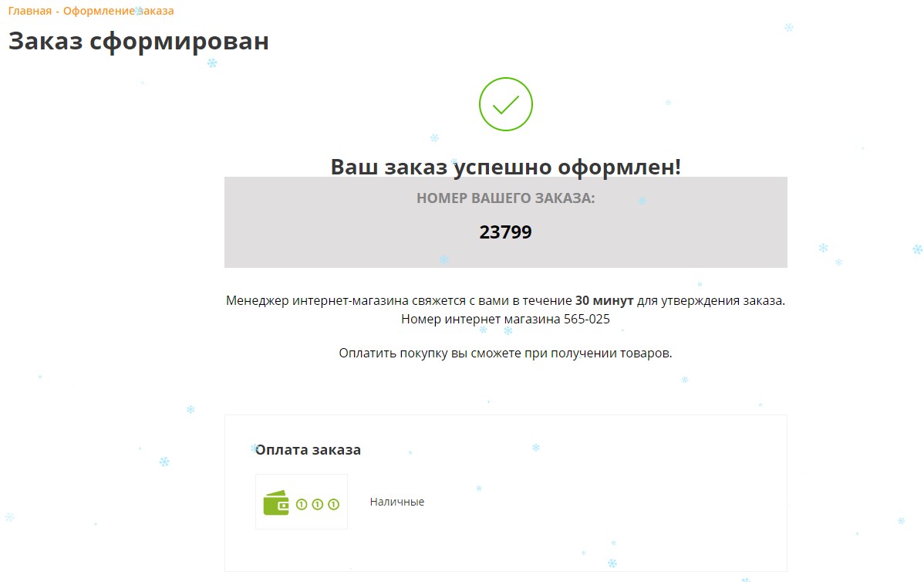Click the НОМЕР ВАШЕГО ЗАКАЗА label
This screenshot has height=582, width=924.
pyautogui.click(x=505, y=198)
